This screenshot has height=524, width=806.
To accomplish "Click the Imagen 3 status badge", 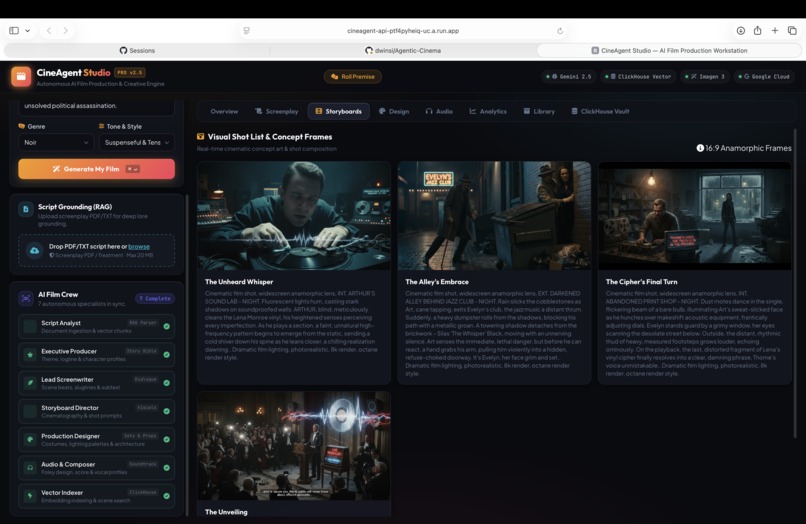I will click(x=704, y=77).
